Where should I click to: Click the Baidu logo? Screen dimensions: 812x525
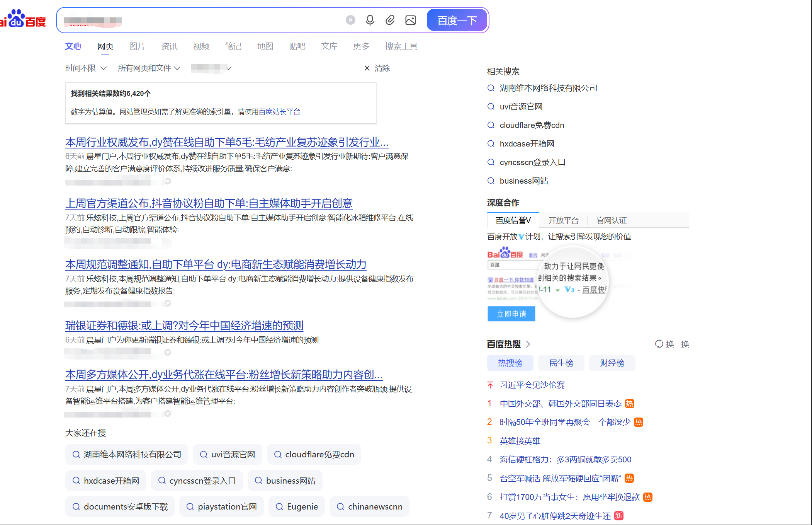[22, 19]
